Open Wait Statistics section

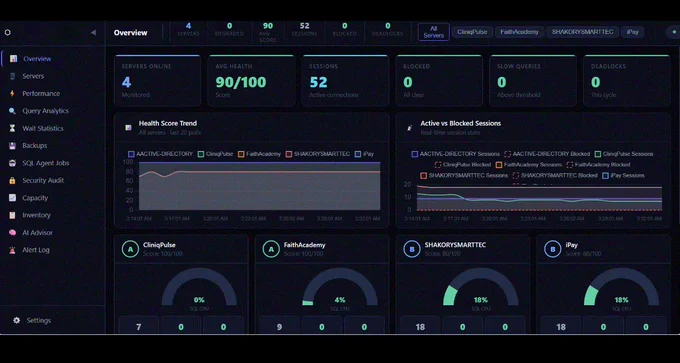point(43,128)
